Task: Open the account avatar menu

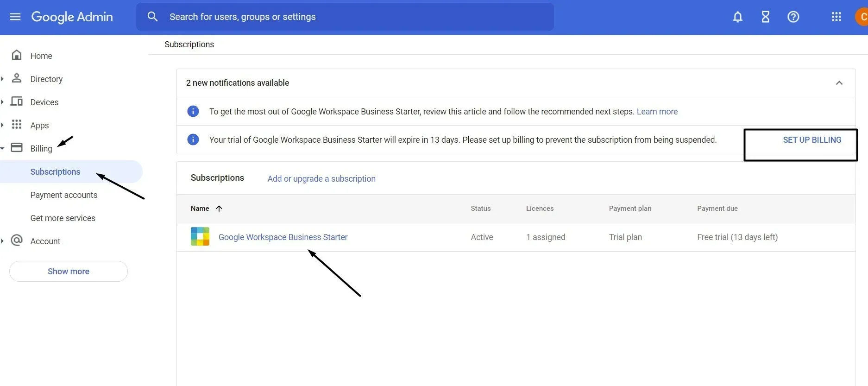Action: pyautogui.click(x=862, y=17)
